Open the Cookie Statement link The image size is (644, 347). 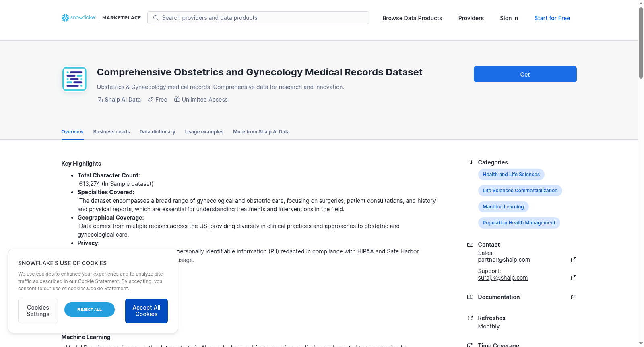pyautogui.click(x=108, y=289)
